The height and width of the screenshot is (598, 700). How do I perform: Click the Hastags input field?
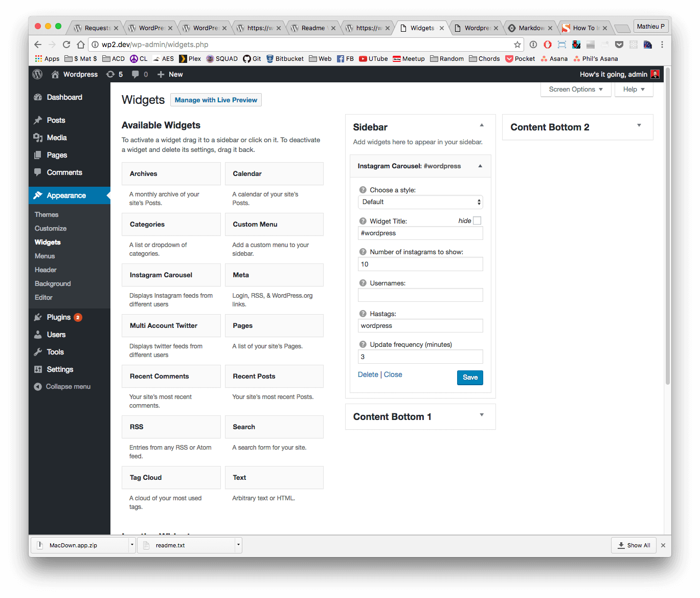pyautogui.click(x=420, y=326)
